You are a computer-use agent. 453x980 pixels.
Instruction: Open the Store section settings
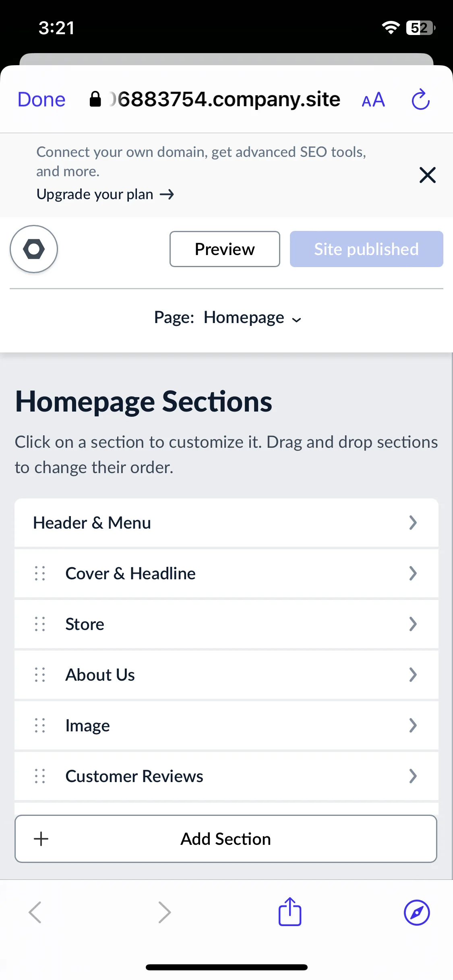tap(226, 624)
